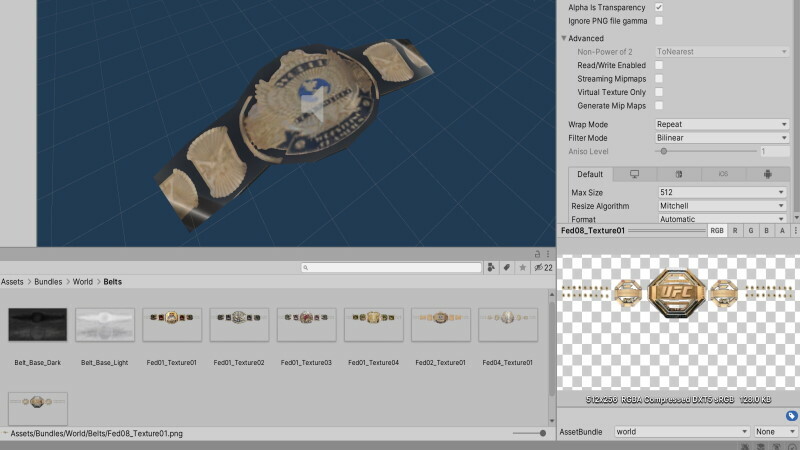This screenshot has height=450, width=800.
Task: Select the Belt_Base_Dark texture thumbnail
Action: (x=38, y=324)
